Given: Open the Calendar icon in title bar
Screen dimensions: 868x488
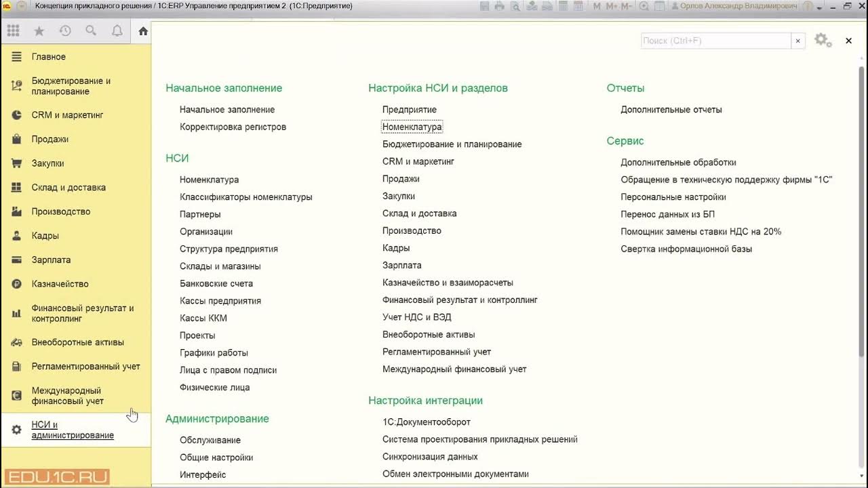Looking at the screenshot, I should [x=578, y=6].
